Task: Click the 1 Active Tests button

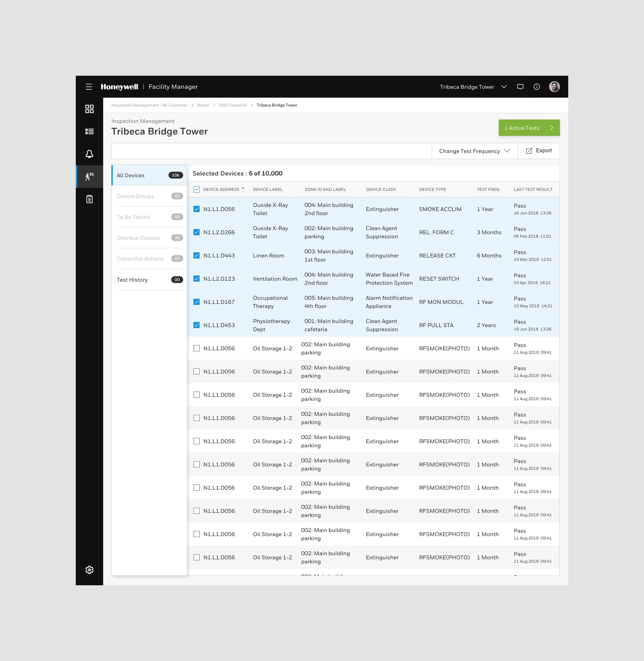Action: 529,128
